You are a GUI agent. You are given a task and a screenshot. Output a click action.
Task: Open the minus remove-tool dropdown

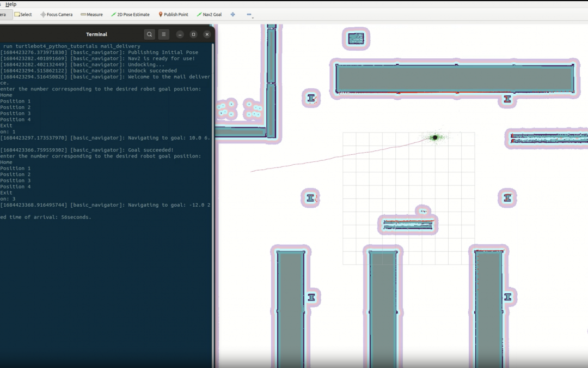tap(249, 15)
